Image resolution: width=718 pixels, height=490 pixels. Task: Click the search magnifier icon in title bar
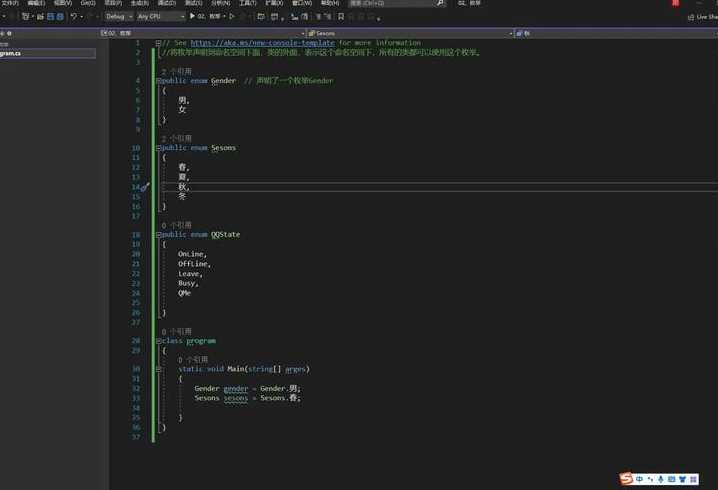440,3
